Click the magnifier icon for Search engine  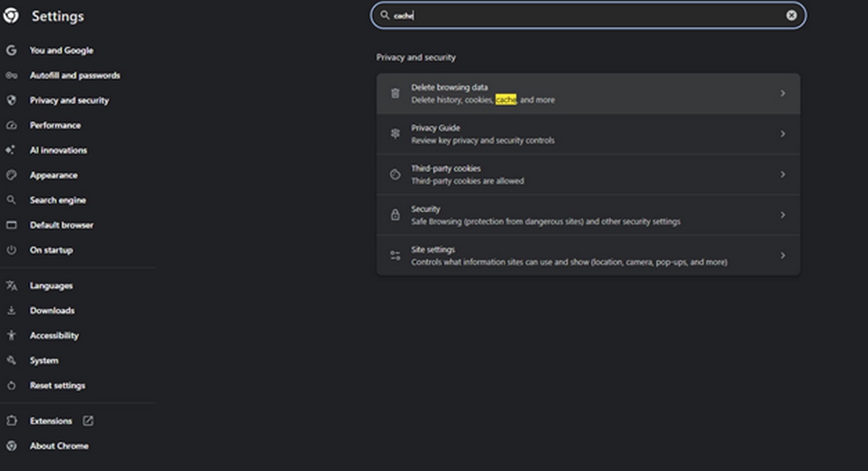pyautogui.click(x=11, y=200)
